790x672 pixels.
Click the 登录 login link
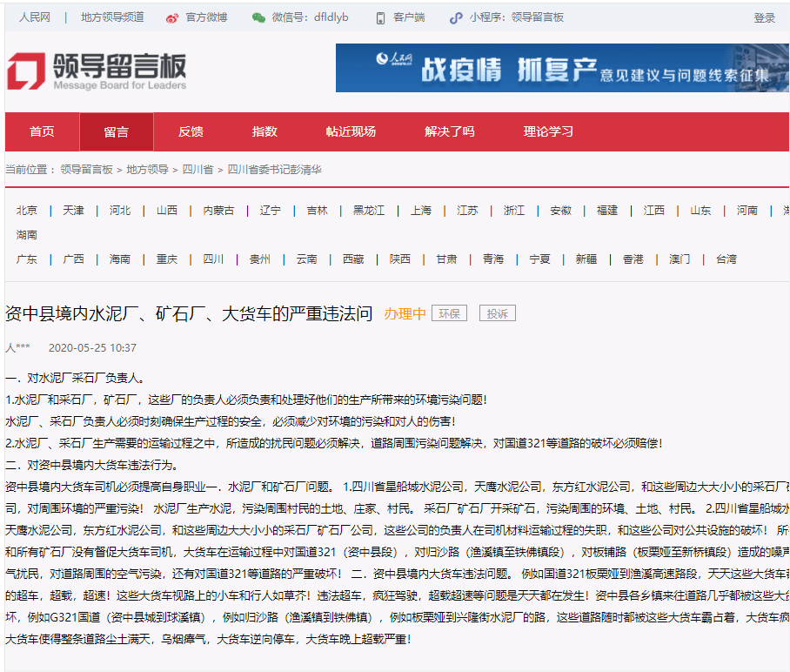tap(764, 17)
